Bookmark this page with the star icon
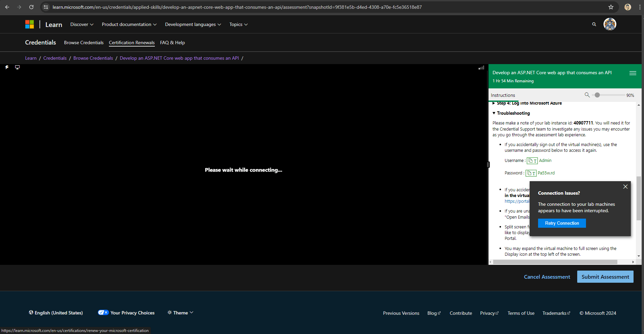The image size is (644, 334). [611, 7]
